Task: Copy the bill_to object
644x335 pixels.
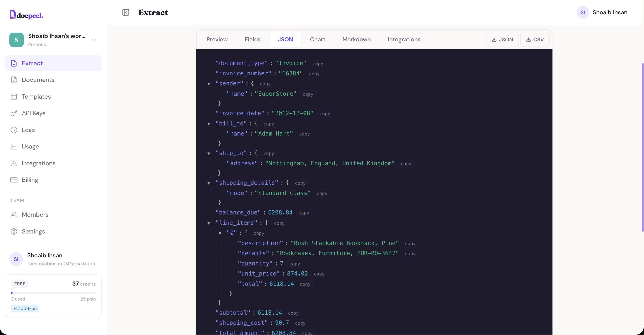Action: pyautogui.click(x=269, y=124)
